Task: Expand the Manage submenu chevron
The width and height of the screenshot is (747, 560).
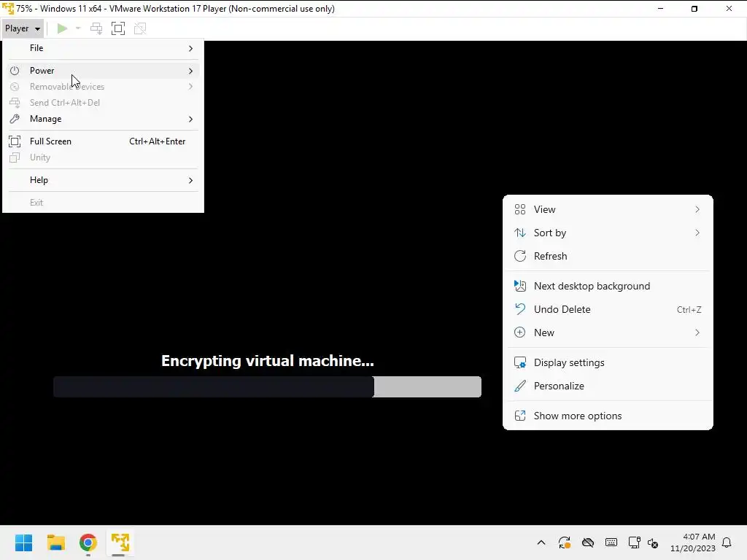Action: 190,119
